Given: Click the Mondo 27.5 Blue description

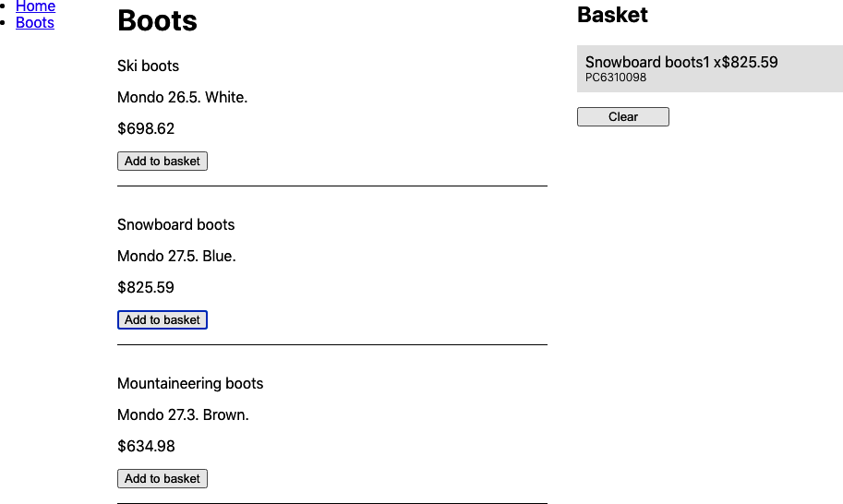Looking at the screenshot, I should pos(176,257).
